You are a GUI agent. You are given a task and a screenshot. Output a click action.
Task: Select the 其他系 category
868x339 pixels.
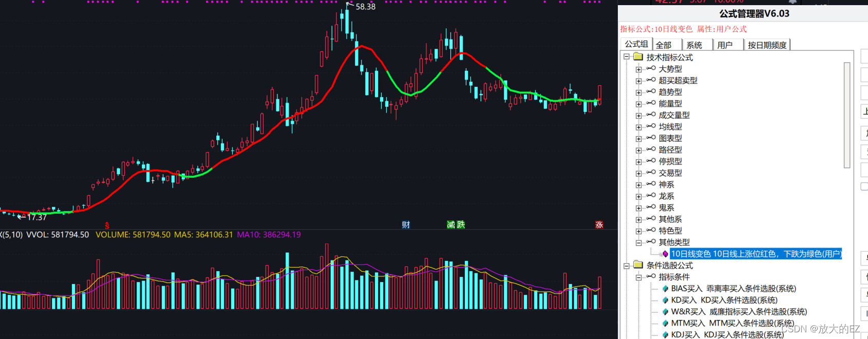[670, 219]
